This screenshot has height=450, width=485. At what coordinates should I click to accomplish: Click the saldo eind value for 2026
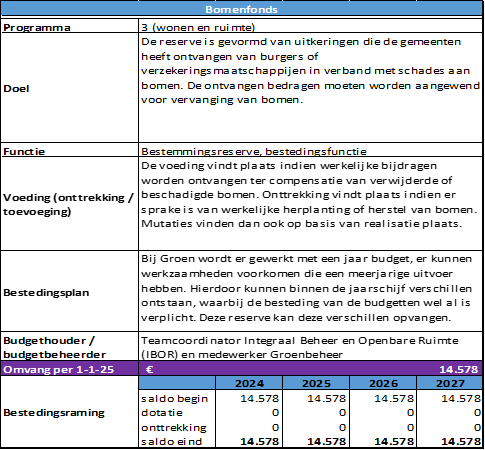tap(394, 442)
